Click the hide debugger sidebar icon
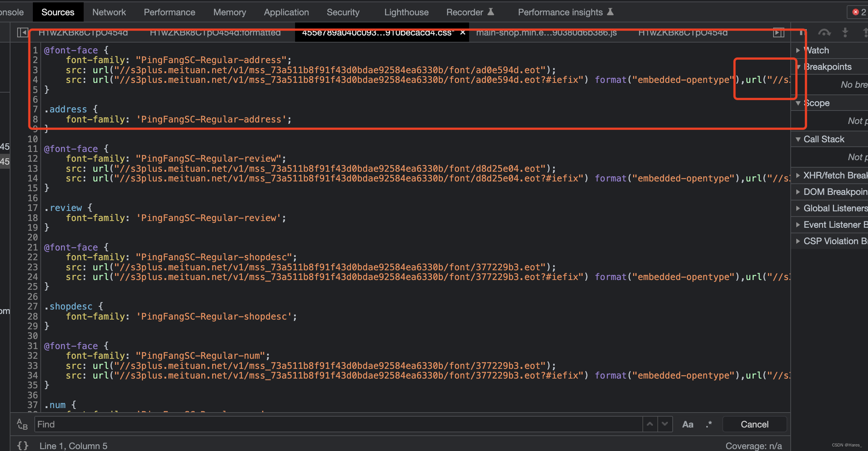The height and width of the screenshot is (451, 868). click(778, 32)
